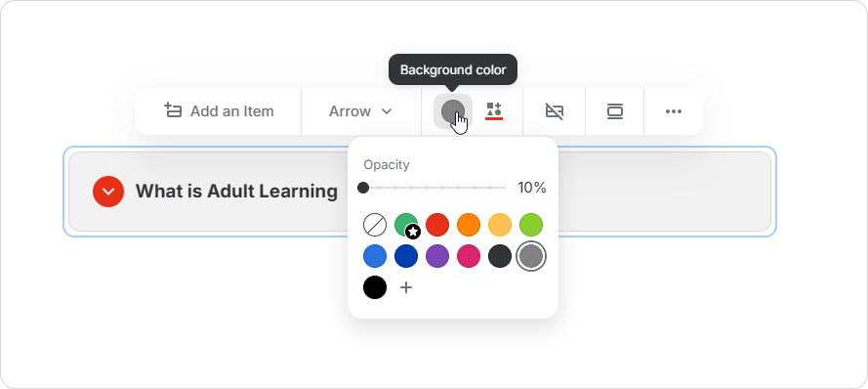Open the Arrow icon style dropdown
This screenshot has width=868, height=389.
pyautogui.click(x=361, y=111)
